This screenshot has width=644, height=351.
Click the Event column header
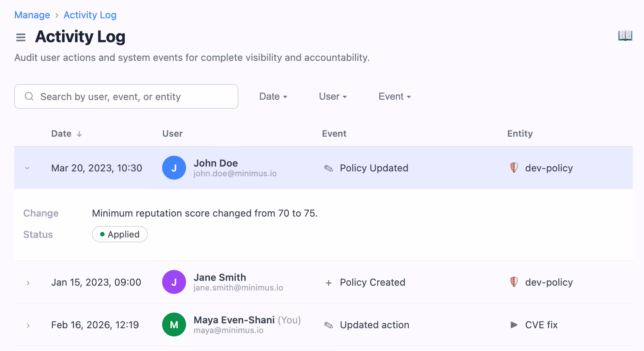point(334,134)
